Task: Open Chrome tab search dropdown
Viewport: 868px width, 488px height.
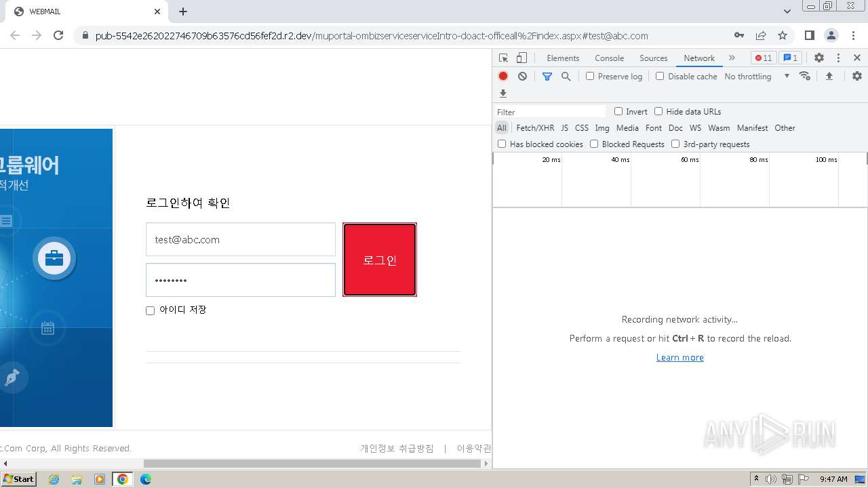Action: [x=787, y=12]
